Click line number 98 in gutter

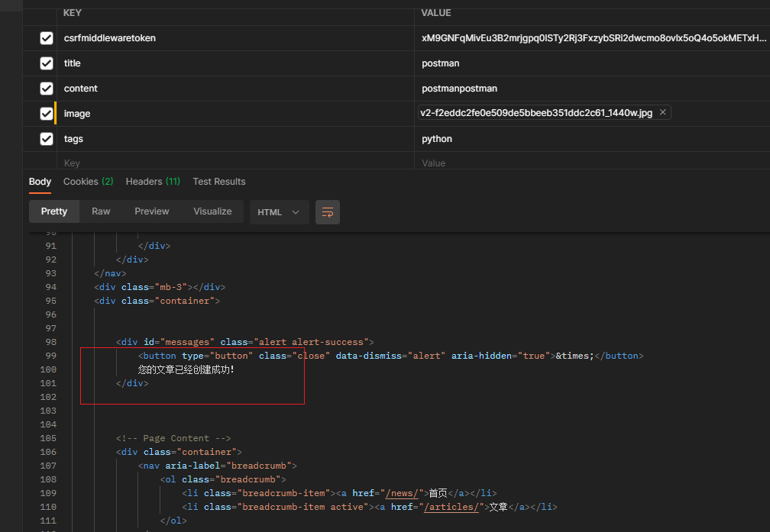(x=51, y=342)
